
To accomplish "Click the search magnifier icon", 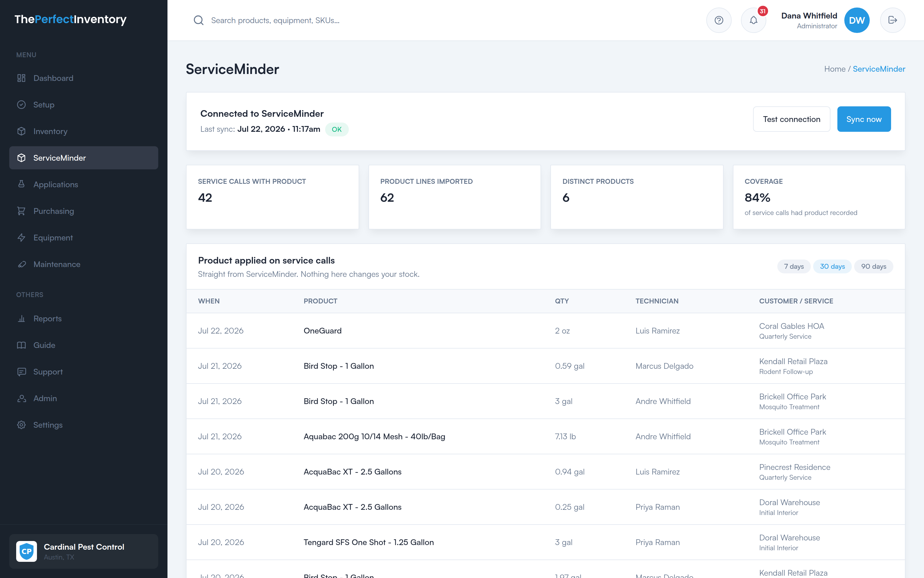I will tap(199, 20).
